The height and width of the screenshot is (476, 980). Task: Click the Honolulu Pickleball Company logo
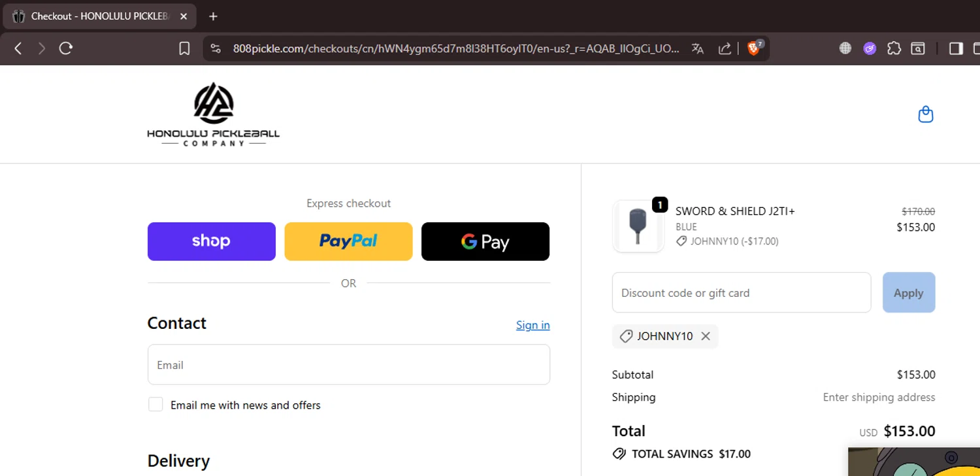pos(213,114)
